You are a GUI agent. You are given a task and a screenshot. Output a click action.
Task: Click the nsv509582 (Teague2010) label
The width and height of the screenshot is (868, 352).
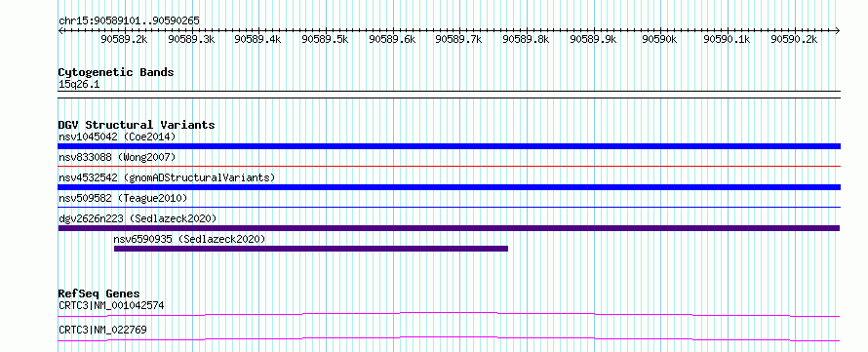[x=123, y=198]
